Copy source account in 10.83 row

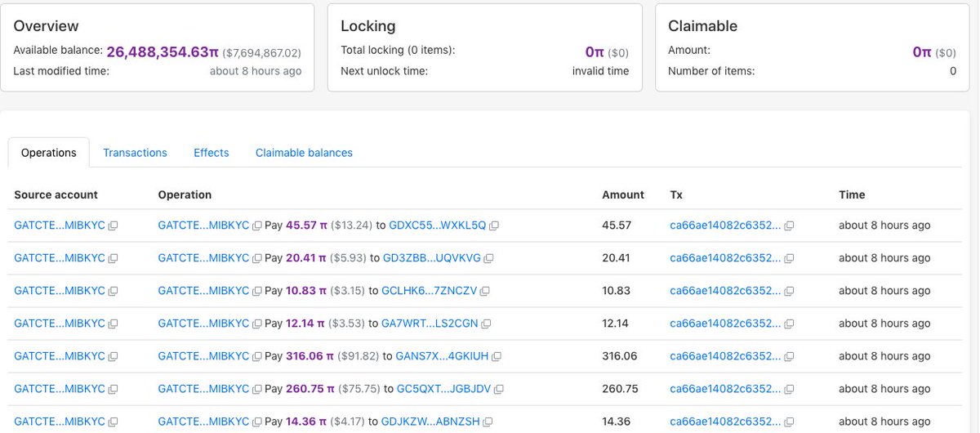tap(114, 291)
